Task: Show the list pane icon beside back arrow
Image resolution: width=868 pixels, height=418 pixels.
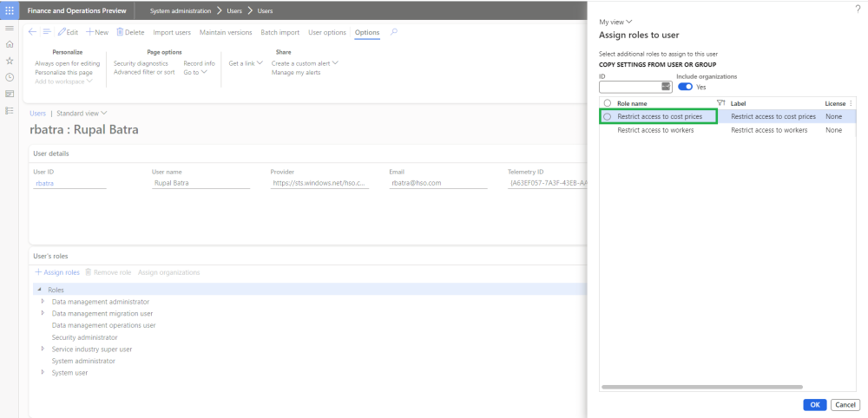Action: point(47,32)
